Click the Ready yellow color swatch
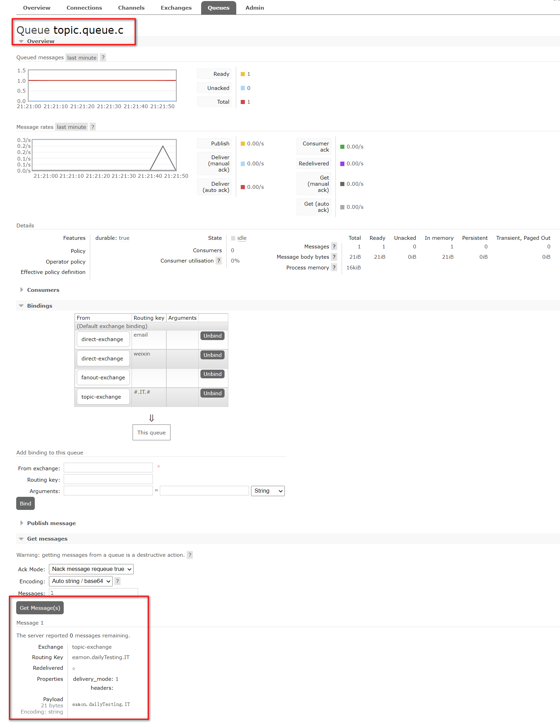 tap(243, 74)
